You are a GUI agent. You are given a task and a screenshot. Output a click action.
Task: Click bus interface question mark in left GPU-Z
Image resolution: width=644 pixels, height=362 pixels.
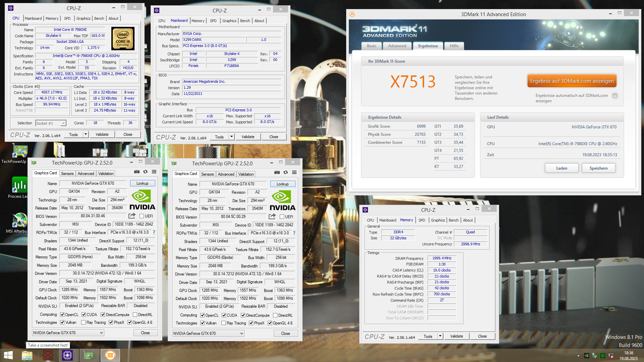[154, 232]
